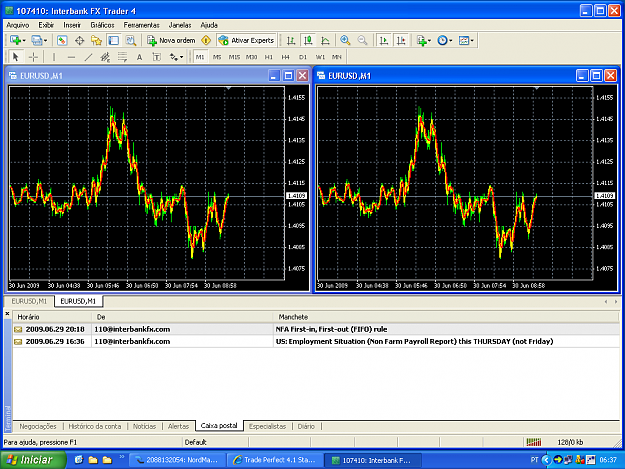Open the periodicity clock dropdown

(x=444, y=40)
